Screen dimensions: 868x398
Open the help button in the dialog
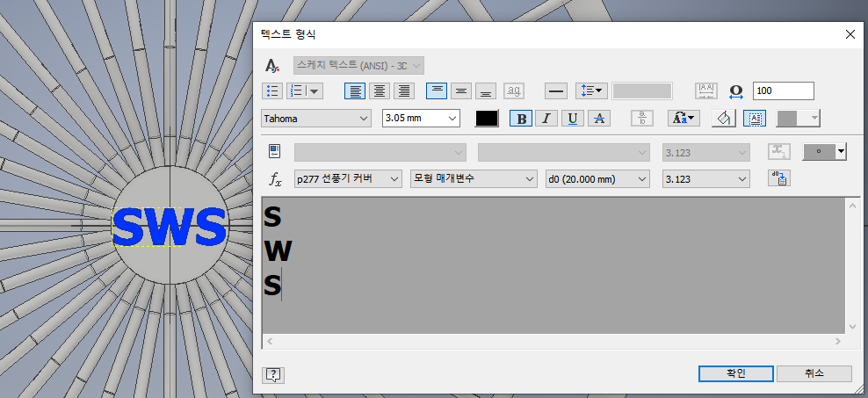pyautogui.click(x=273, y=375)
